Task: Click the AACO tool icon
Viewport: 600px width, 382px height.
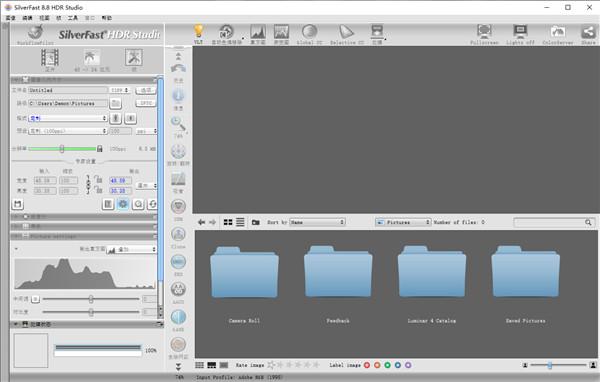Action: [x=178, y=289]
